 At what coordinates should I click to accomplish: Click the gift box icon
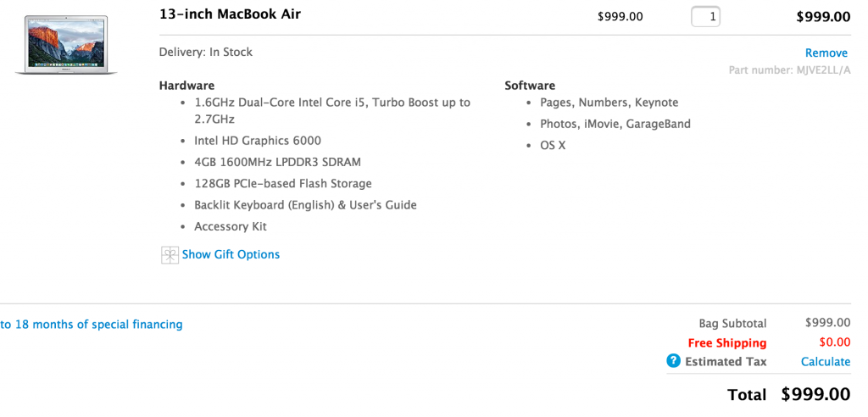(170, 255)
